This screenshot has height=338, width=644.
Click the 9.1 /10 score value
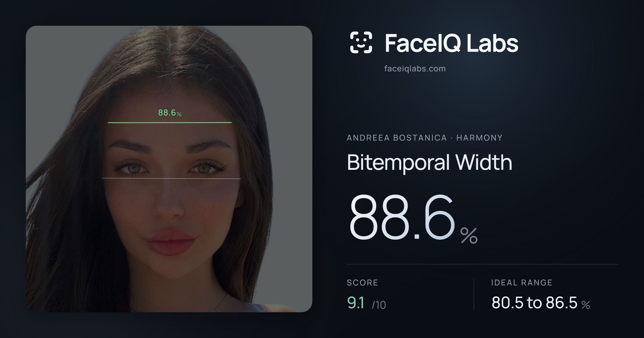point(366,303)
